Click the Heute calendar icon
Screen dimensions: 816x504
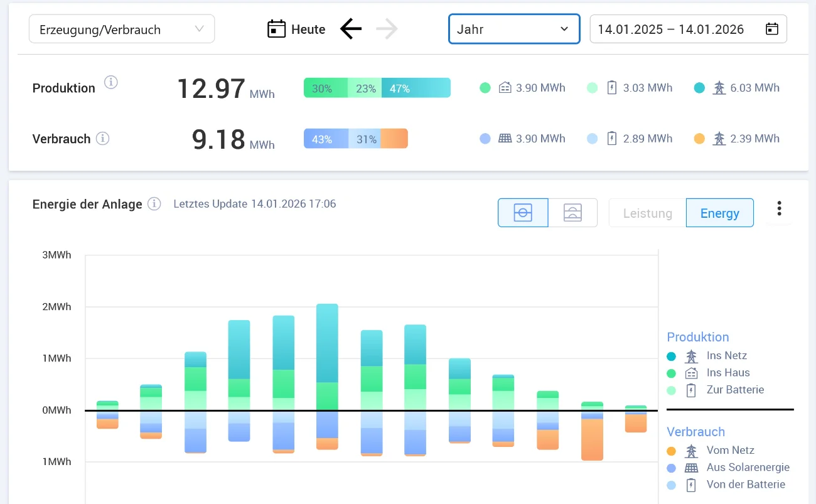(276, 29)
